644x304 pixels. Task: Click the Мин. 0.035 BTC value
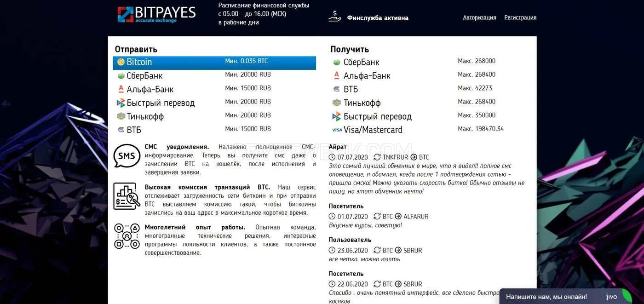[x=246, y=61]
